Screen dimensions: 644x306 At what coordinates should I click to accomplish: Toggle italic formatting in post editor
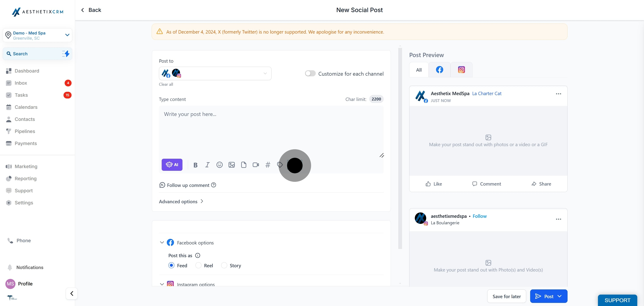click(207, 165)
